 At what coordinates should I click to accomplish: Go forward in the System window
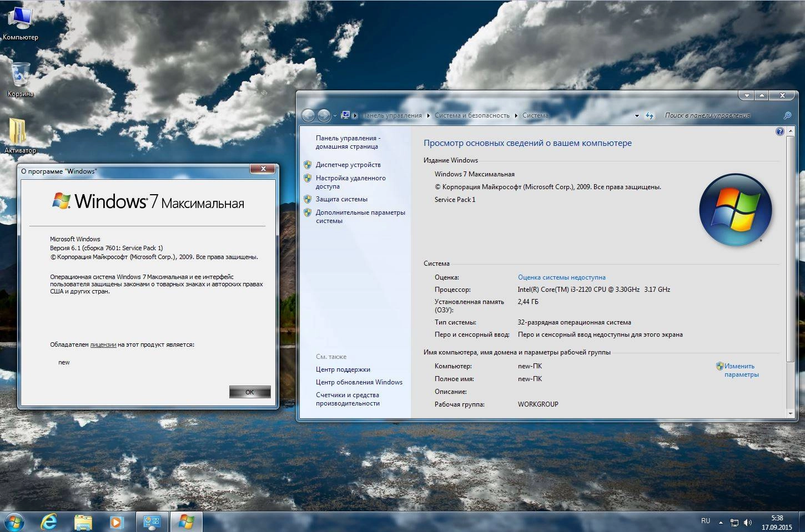coord(324,115)
